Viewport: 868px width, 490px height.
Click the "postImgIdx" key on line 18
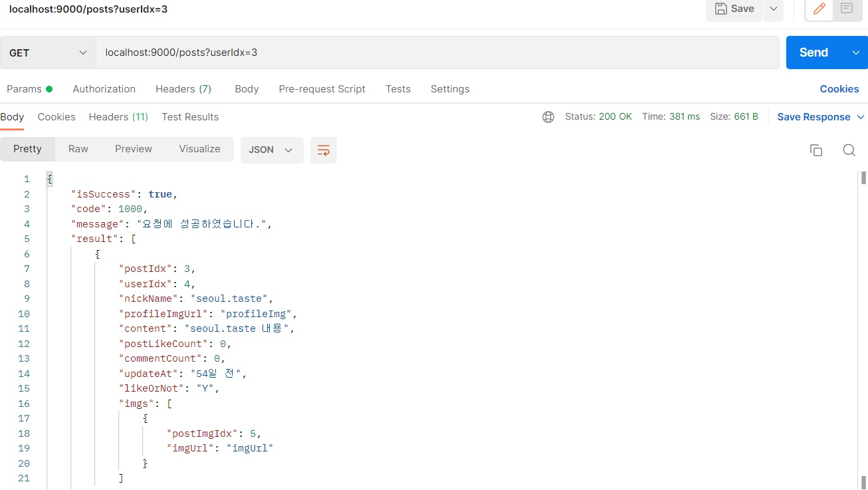pos(202,433)
